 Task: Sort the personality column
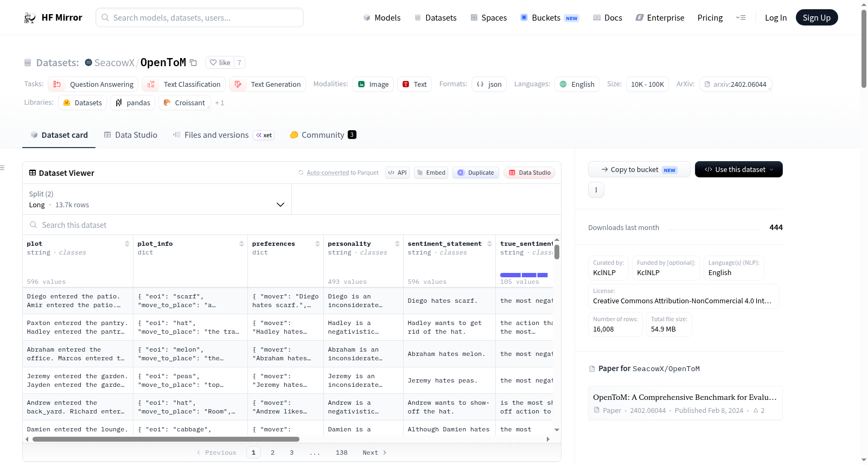tap(397, 244)
